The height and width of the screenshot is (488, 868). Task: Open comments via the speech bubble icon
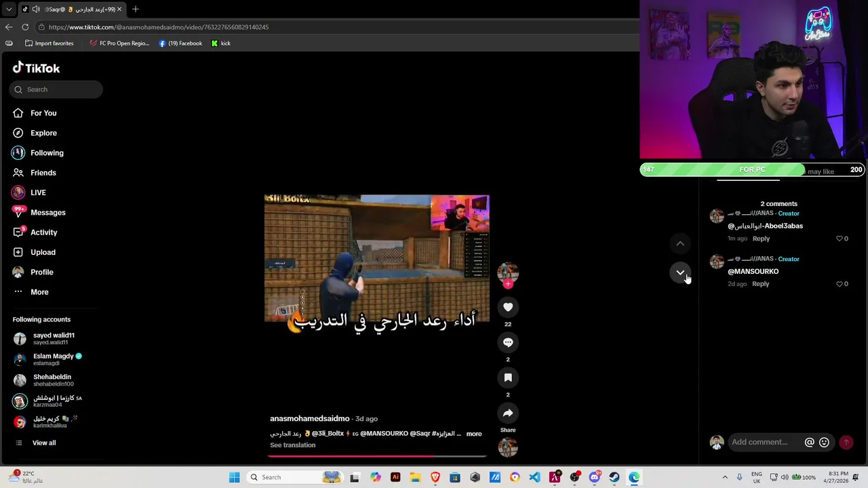coord(508,342)
